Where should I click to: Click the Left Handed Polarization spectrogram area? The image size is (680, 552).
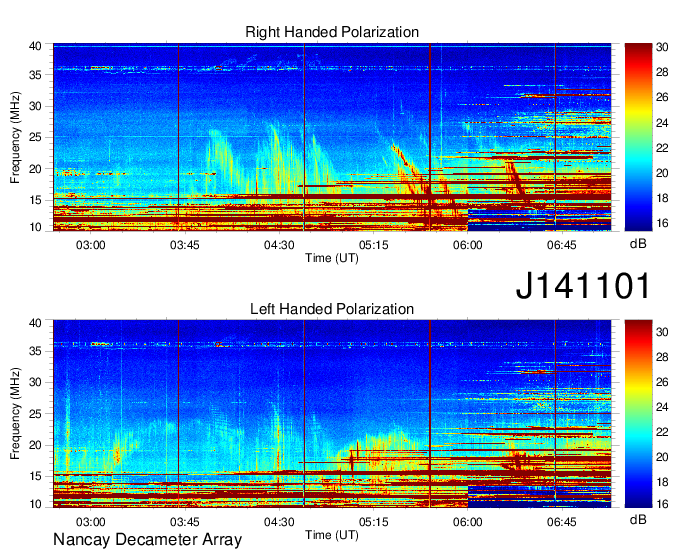[x=332, y=414]
